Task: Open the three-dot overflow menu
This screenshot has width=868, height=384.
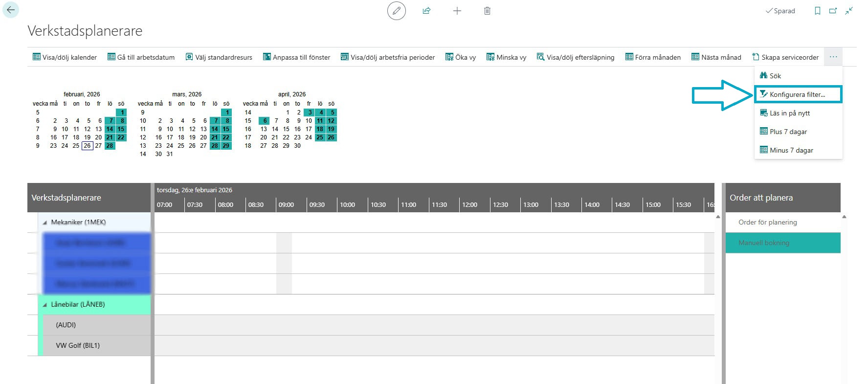Action: coord(833,57)
